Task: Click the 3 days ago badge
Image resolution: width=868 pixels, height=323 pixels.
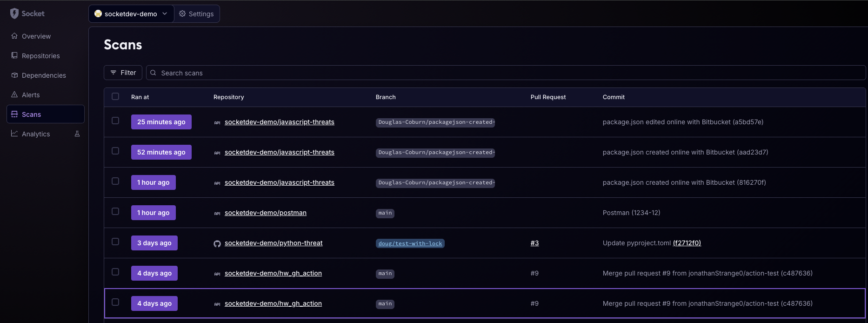Action: [x=154, y=243]
